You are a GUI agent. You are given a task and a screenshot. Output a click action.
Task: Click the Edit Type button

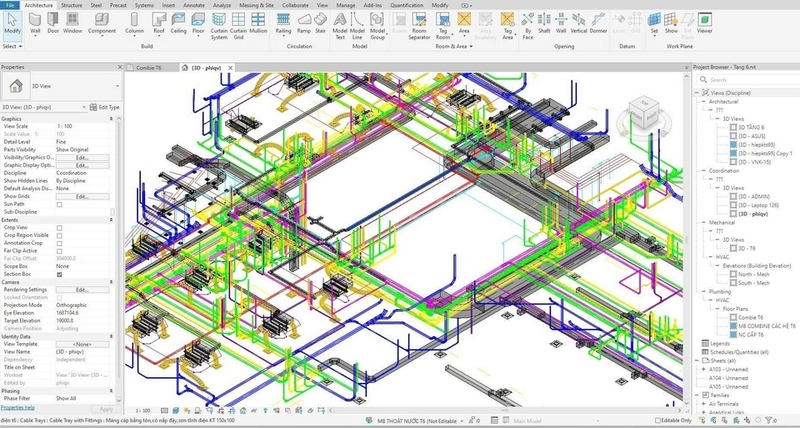click(105, 107)
